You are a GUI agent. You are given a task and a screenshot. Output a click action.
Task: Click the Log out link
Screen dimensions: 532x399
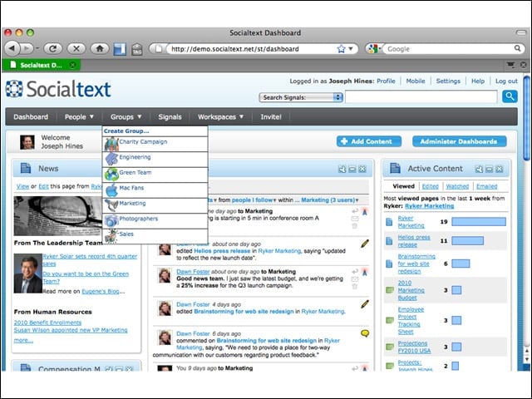coord(506,81)
